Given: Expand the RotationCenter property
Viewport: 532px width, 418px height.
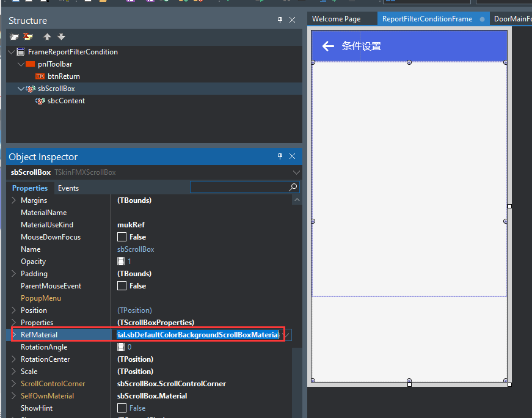Looking at the screenshot, I should coord(14,359).
